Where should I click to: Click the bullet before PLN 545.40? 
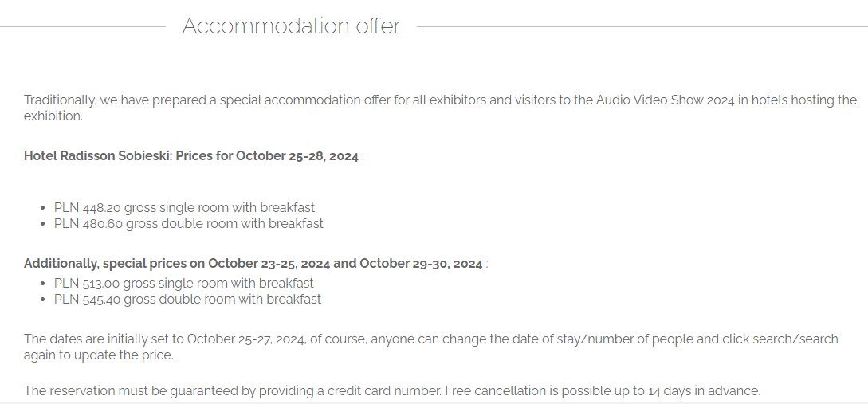(x=42, y=300)
